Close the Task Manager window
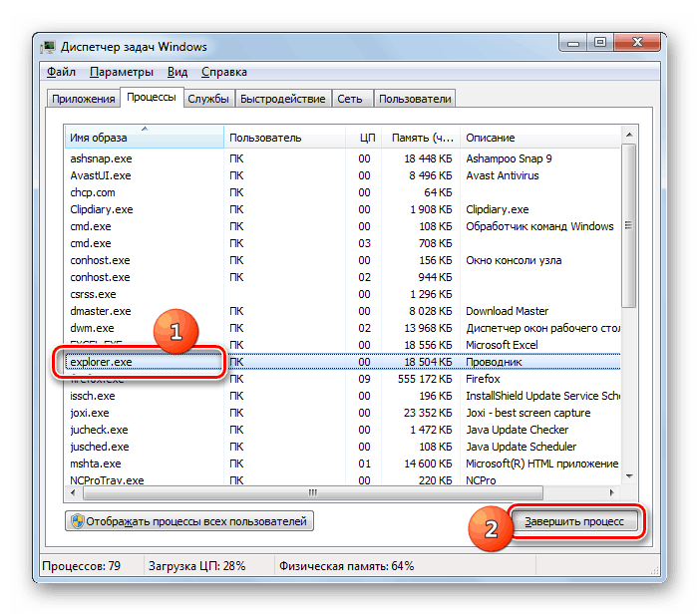This screenshot has height=616, width=700. point(637,43)
